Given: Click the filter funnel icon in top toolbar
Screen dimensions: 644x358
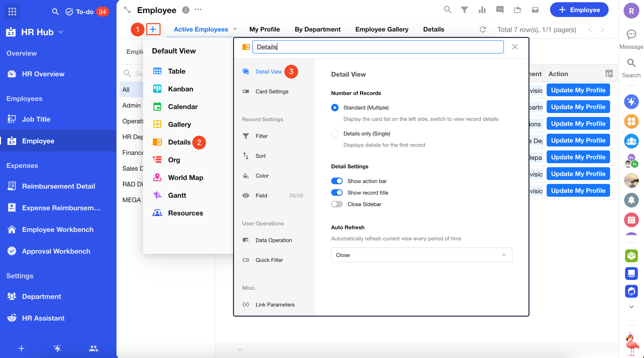Looking at the screenshot, I should point(465,10).
